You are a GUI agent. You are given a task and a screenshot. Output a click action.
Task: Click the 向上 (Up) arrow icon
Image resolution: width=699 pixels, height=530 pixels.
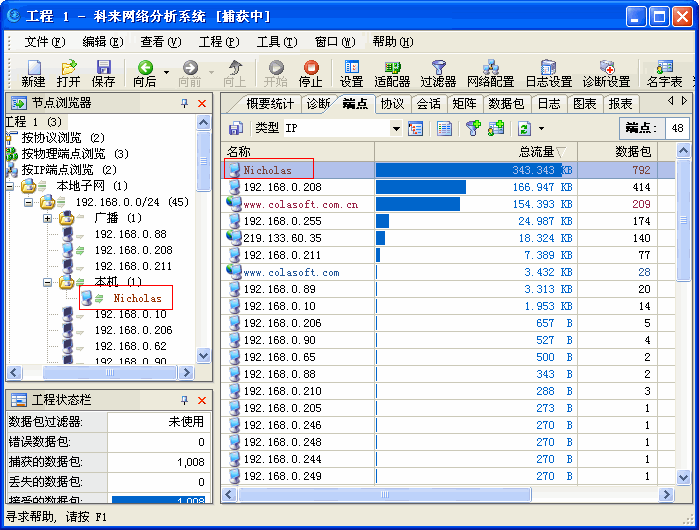pyautogui.click(x=234, y=73)
